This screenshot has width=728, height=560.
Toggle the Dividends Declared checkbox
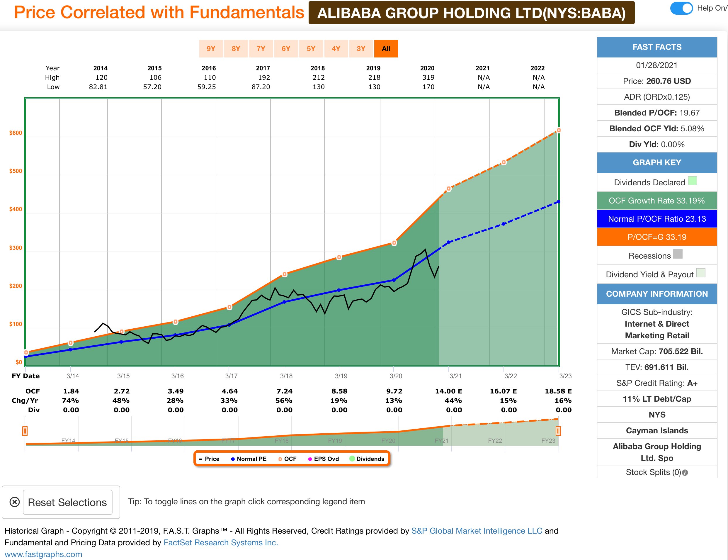tap(692, 181)
